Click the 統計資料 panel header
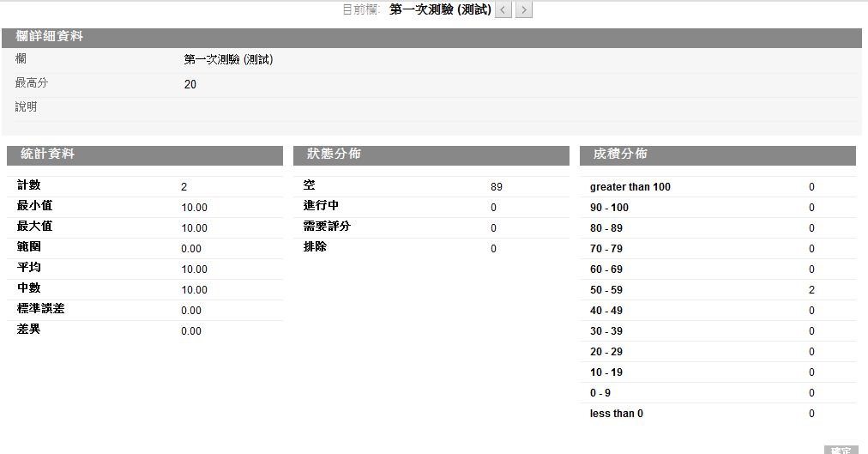The image size is (868, 454). pos(47,154)
